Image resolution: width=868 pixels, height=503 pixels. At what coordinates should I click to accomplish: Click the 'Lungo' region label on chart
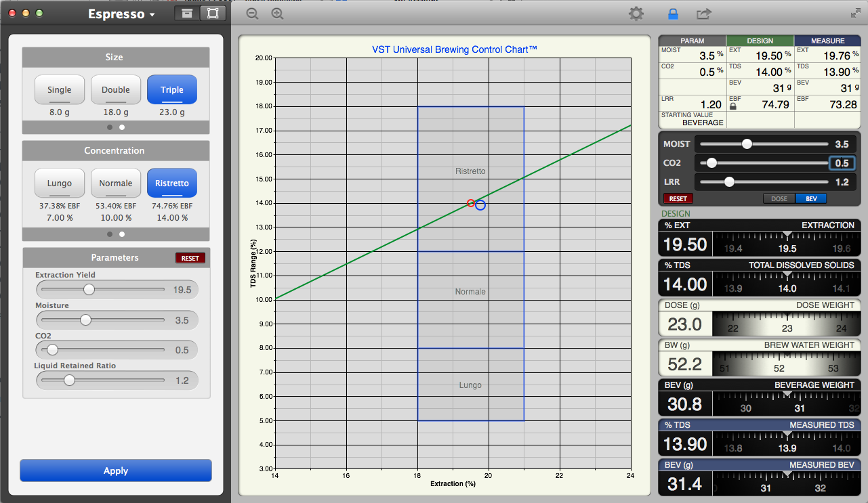(x=470, y=385)
